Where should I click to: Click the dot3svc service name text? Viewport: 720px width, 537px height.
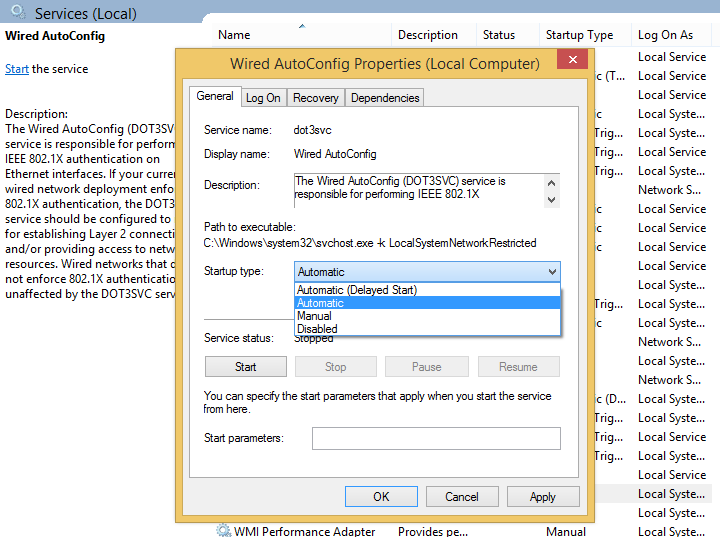coord(312,130)
